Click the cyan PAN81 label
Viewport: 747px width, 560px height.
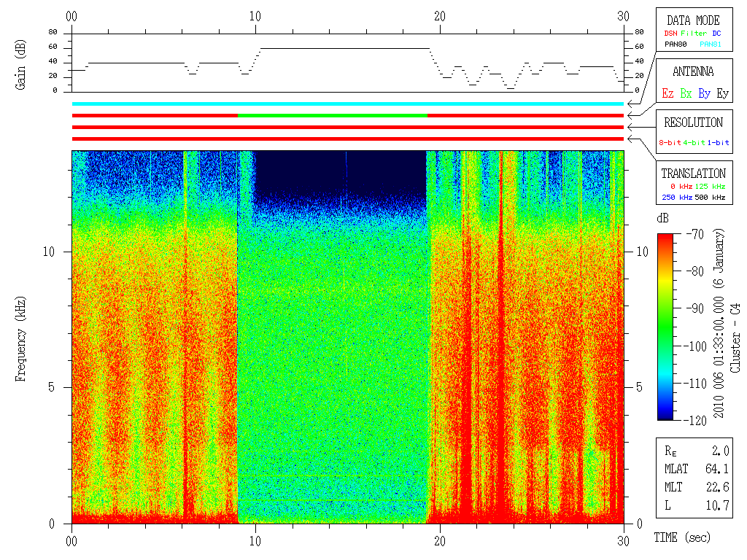(x=711, y=44)
